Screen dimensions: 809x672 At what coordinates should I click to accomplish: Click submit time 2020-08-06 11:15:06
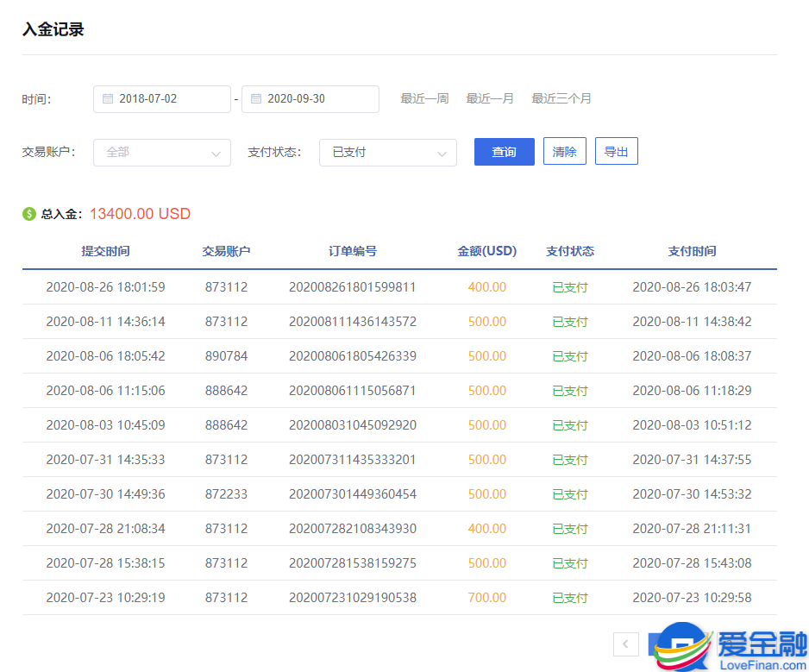[x=106, y=391]
